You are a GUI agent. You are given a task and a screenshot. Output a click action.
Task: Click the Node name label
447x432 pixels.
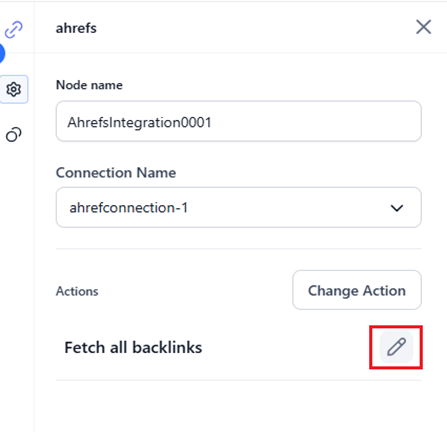tap(89, 85)
